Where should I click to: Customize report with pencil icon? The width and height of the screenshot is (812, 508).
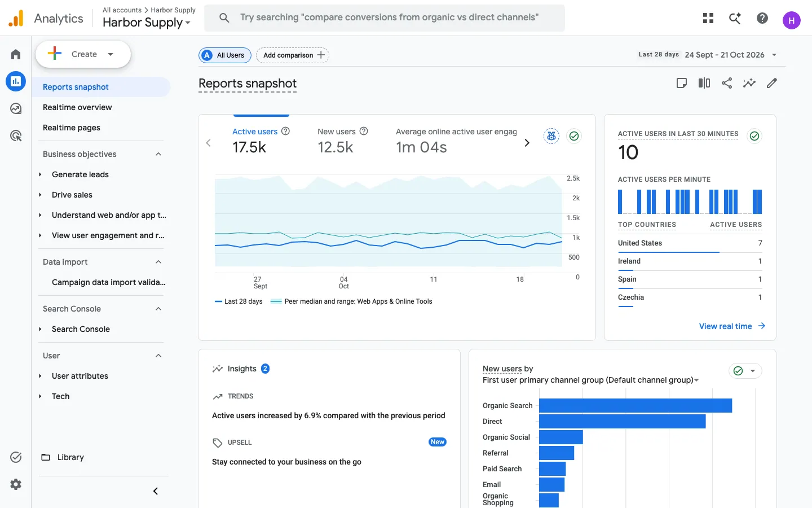click(772, 83)
